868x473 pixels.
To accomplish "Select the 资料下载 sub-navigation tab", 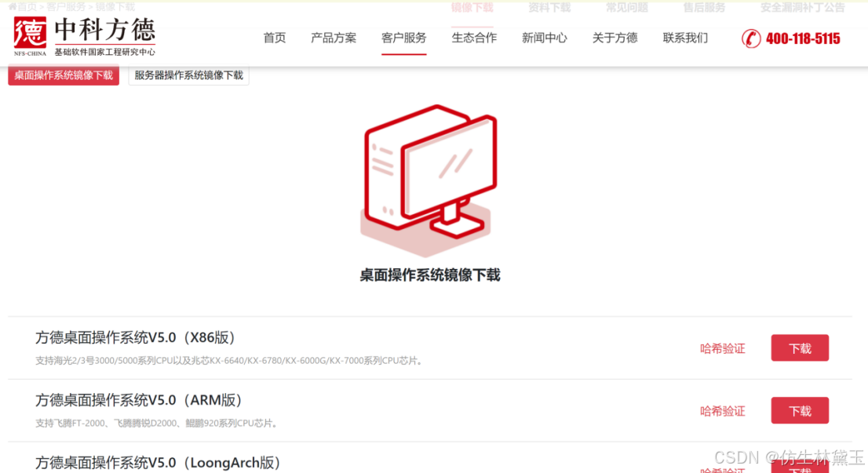I will pyautogui.click(x=549, y=8).
